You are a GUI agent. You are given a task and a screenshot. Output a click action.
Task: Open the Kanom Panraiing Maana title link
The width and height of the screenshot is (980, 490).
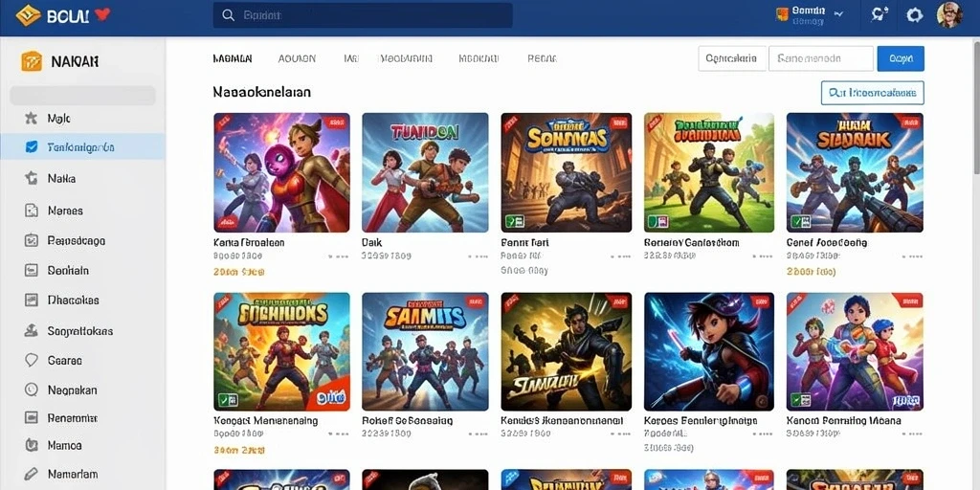click(844, 421)
